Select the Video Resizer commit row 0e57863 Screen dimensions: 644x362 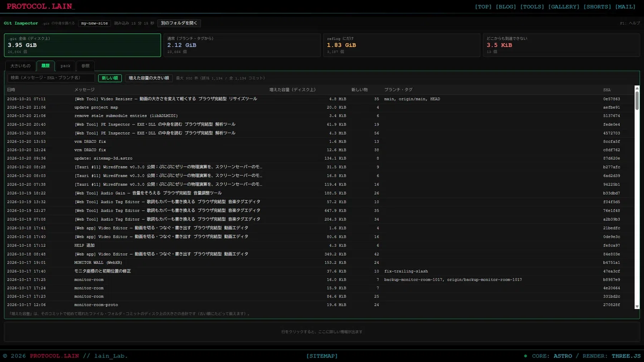click(x=319, y=99)
